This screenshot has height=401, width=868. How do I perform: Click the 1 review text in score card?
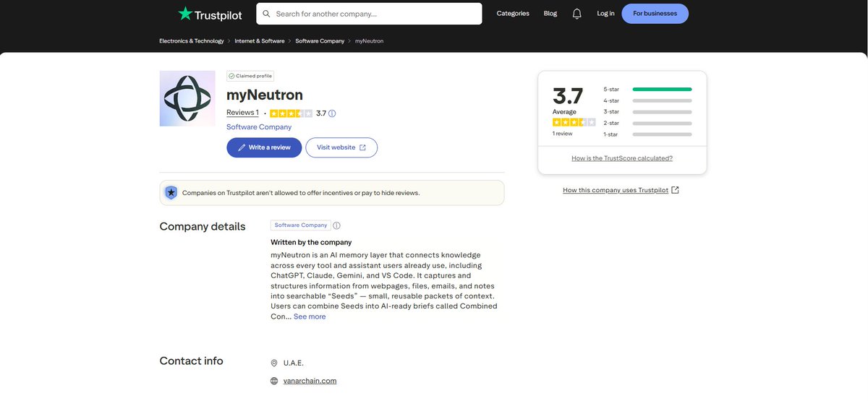[x=563, y=134]
